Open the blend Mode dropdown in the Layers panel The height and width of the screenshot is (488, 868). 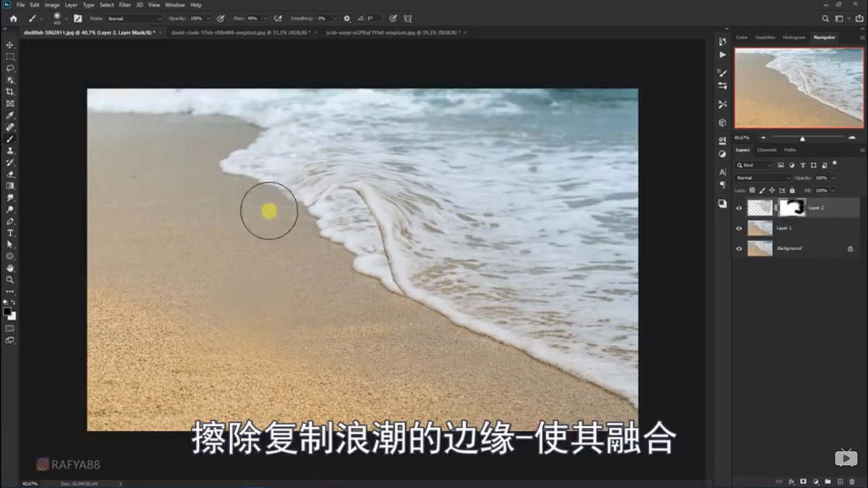763,178
